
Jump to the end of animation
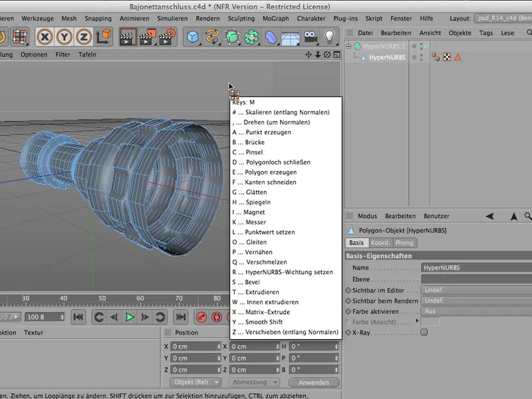point(181,317)
